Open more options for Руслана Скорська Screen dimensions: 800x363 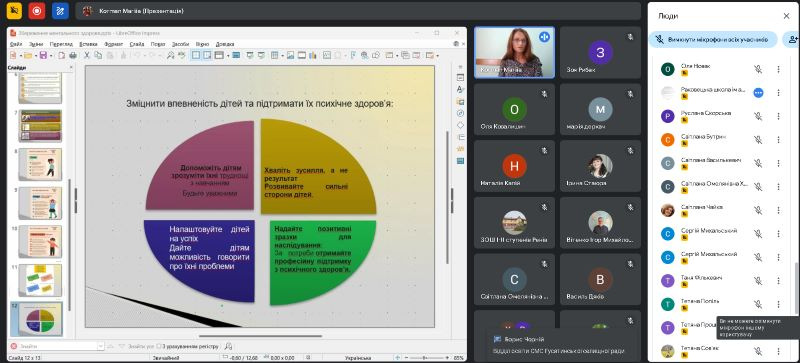click(778, 116)
